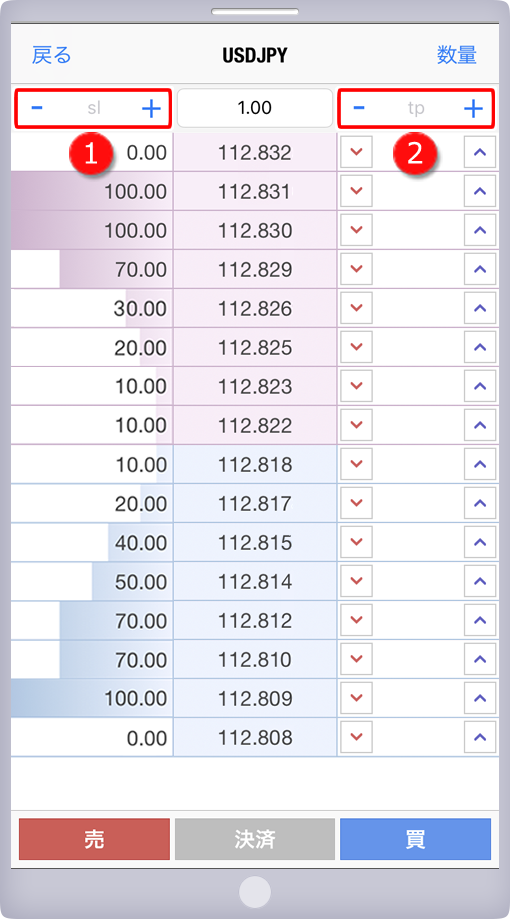Click the blue up arrow at 112.818
Viewport: 510px width, 919px height.
click(x=480, y=464)
